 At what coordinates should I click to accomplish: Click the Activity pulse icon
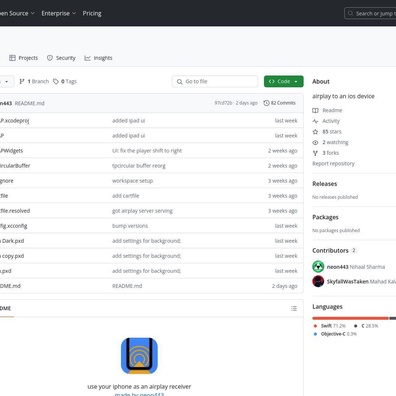(315, 121)
